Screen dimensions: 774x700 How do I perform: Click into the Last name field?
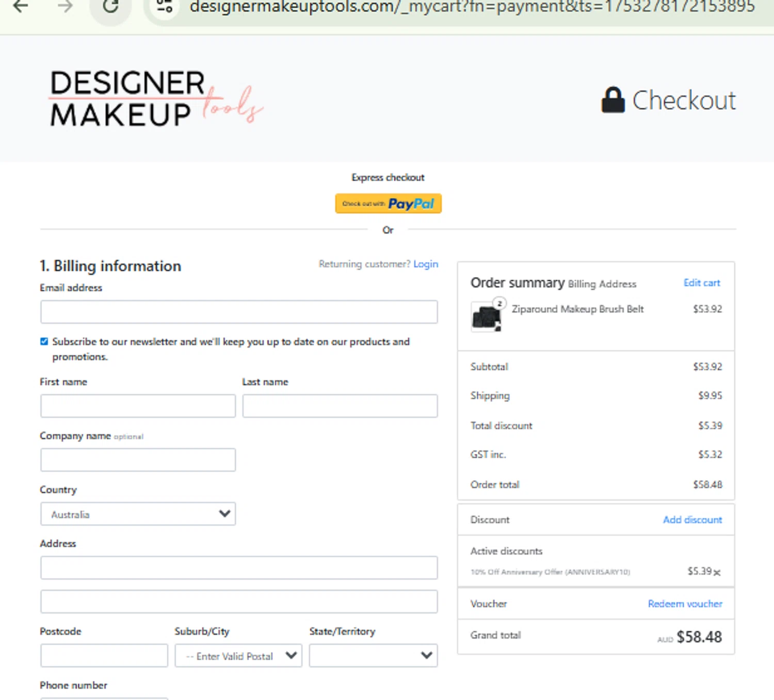pos(340,406)
